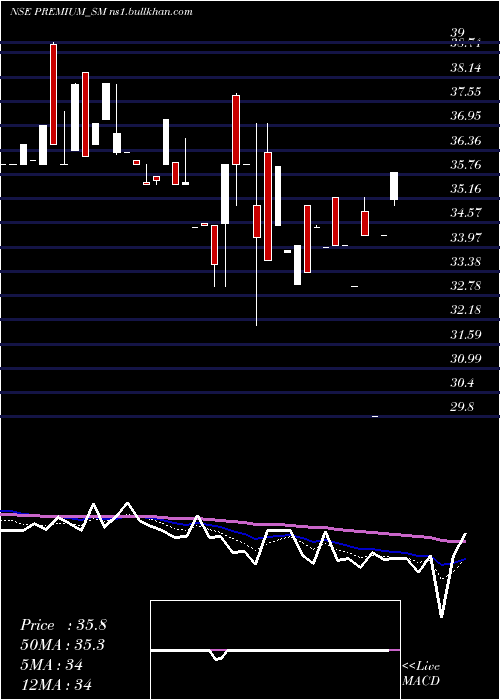Click the '12MA : 34' readout
The width and height of the screenshot is (500, 700).
tap(56, 684)
